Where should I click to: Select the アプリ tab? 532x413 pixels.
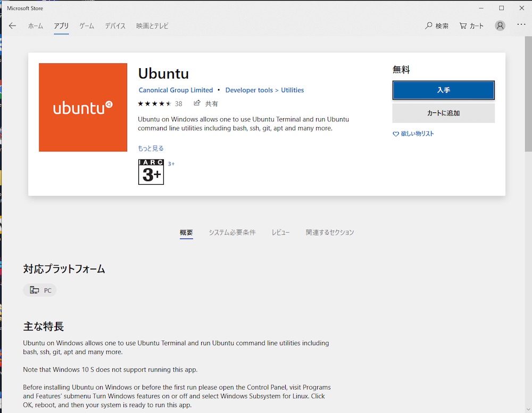(x=61, y=26)
